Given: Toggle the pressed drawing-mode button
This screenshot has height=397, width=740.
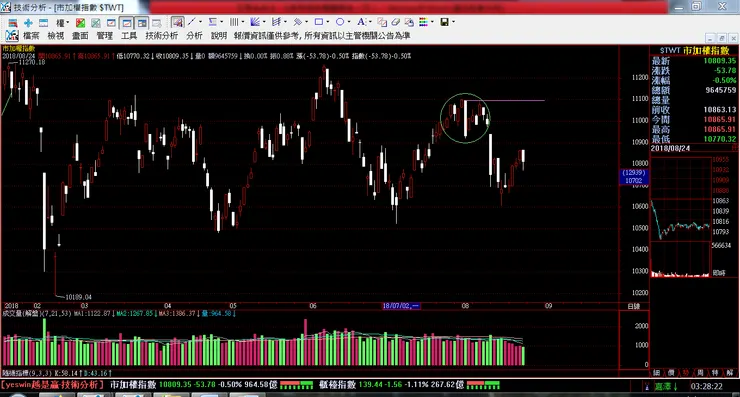Looking at the screenshot, I should pyautogui.click(x=178, y=22).
